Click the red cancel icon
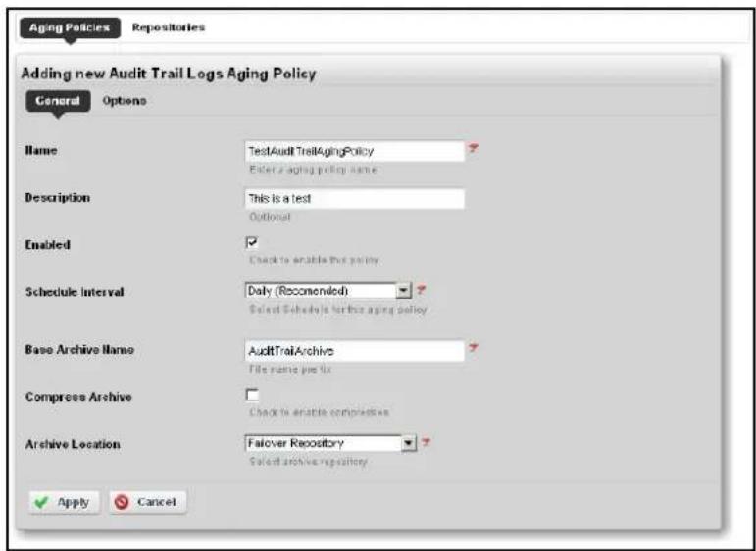This screenshot has width=756, height=551. tap(122, 502)
